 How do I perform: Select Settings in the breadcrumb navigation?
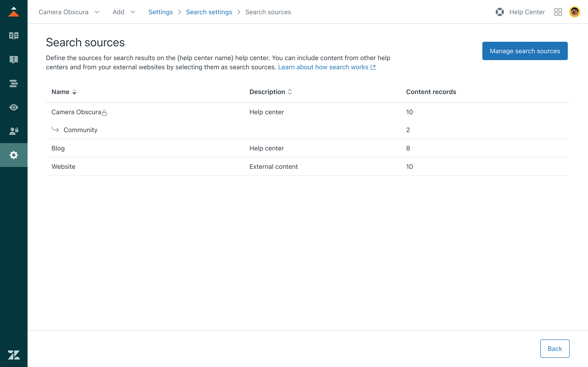click(161, 11)
